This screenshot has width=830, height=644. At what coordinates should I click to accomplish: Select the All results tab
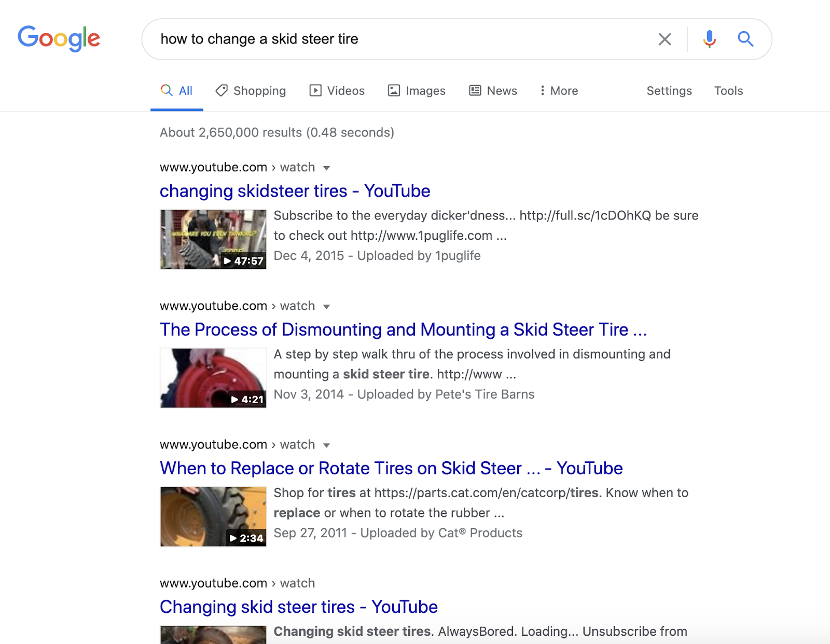(176, 91)
